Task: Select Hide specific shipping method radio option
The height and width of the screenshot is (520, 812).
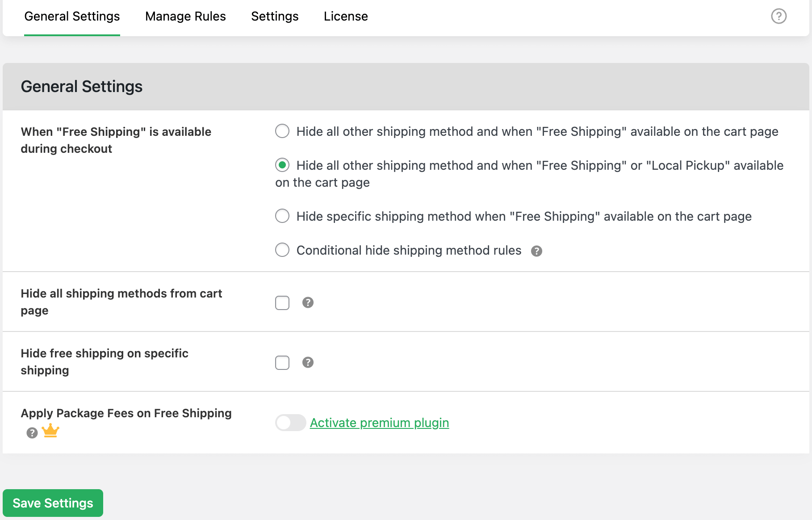Action: tap(282, 216)
